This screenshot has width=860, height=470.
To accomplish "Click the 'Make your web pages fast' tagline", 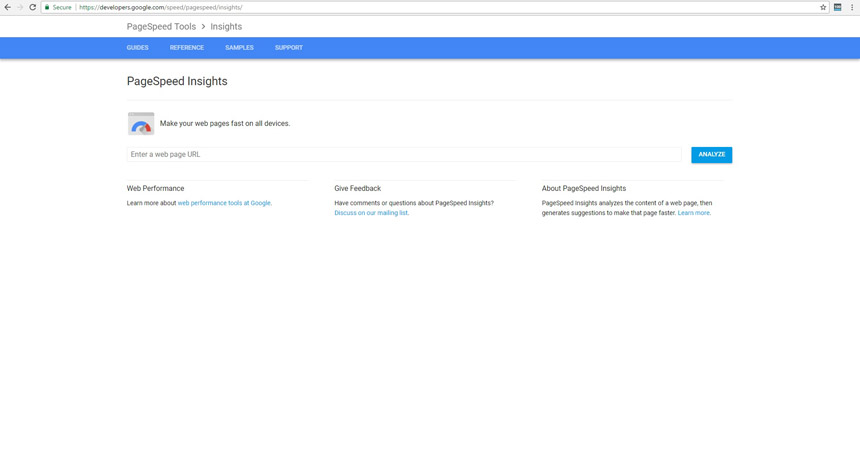I will coord(225,123).
